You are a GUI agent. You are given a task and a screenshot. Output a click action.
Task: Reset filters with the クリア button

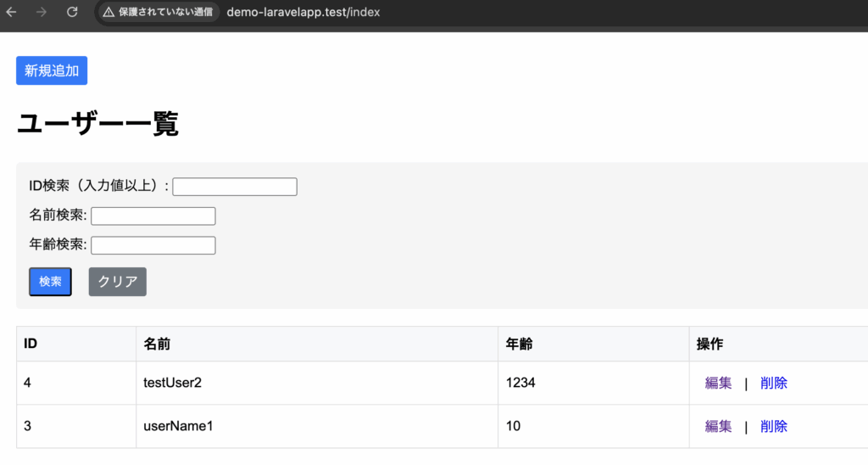(118, 282)
